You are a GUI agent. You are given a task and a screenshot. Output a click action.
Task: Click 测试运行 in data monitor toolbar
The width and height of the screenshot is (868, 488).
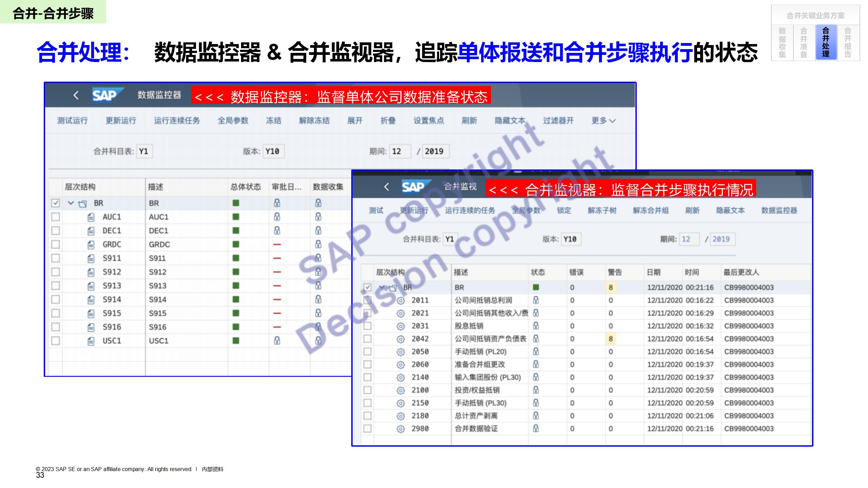(72, 121)
